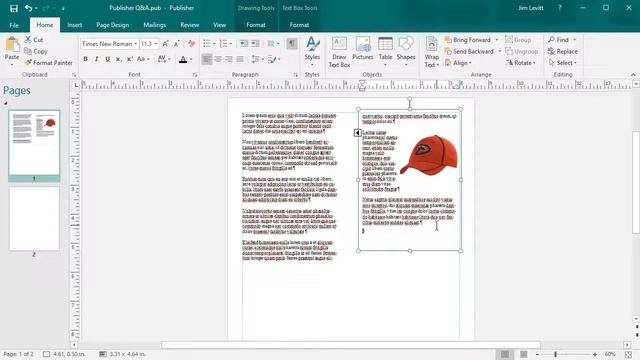Image resolution: width=640 pixels, height=360 pixels.
Task: Switch to the Review tab
Action: [x=189, y=25]
